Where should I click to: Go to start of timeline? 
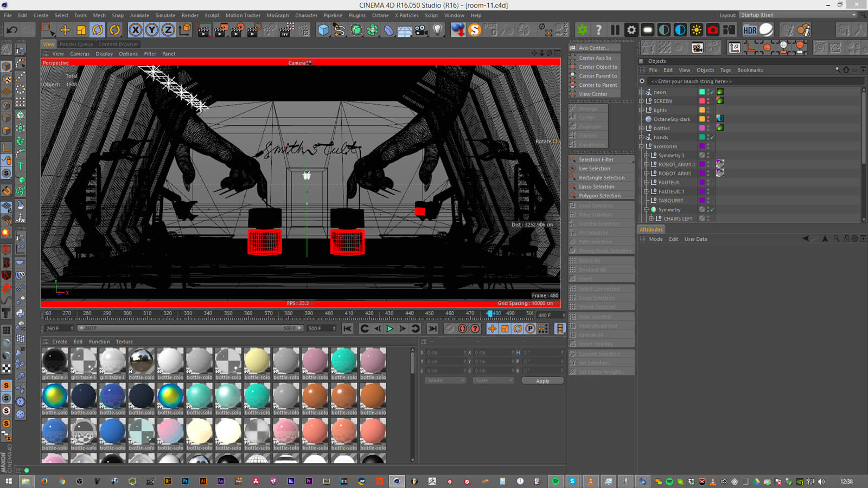point(348,329)
